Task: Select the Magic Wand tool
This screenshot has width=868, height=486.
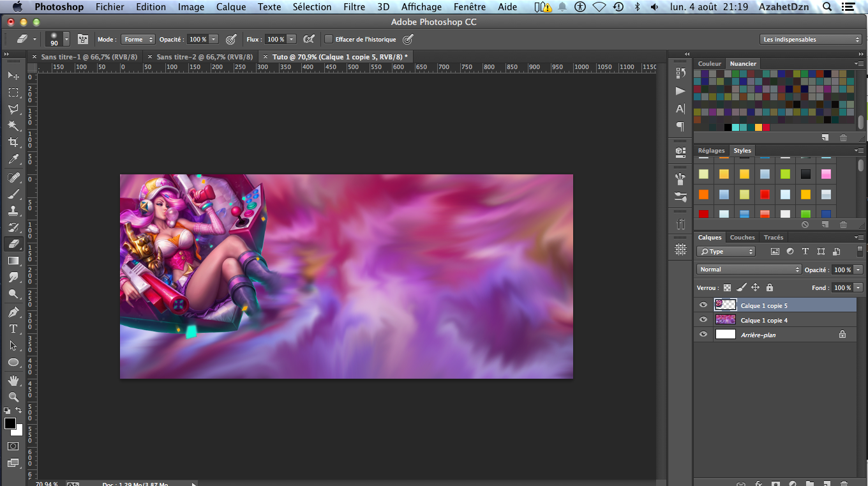Action: tap(13, 126)
